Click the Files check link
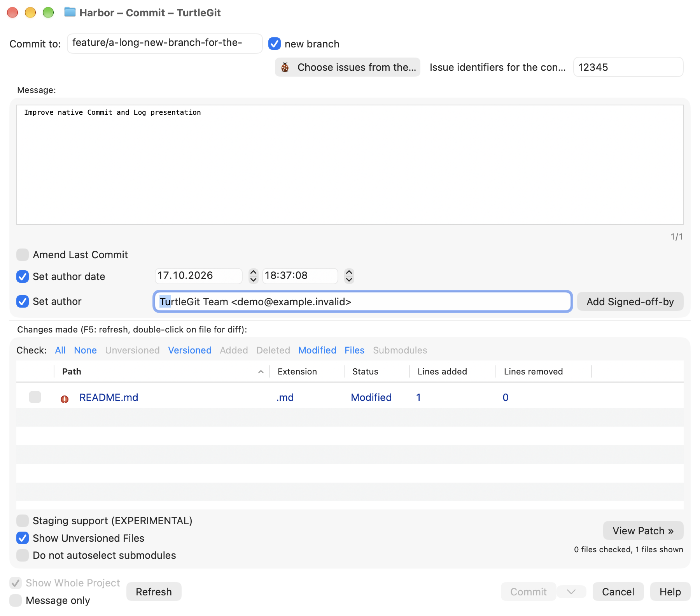Screen dimensions: 700x616 click(x=355, y=350)
